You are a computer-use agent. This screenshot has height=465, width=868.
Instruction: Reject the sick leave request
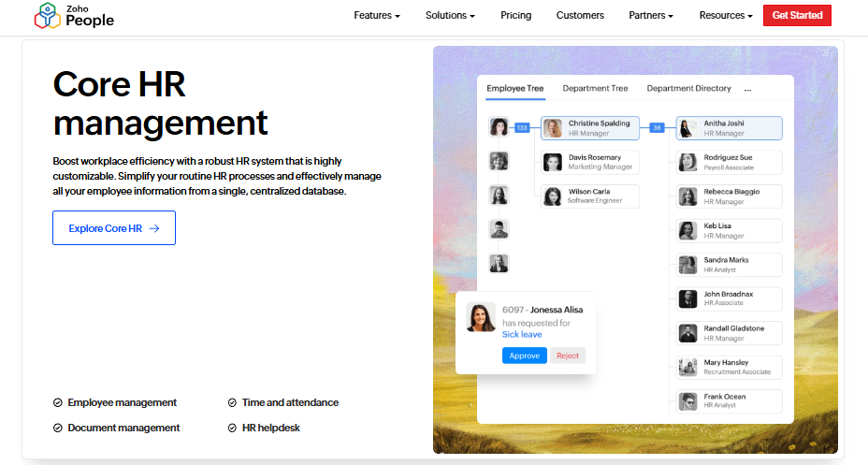(568, 356)
